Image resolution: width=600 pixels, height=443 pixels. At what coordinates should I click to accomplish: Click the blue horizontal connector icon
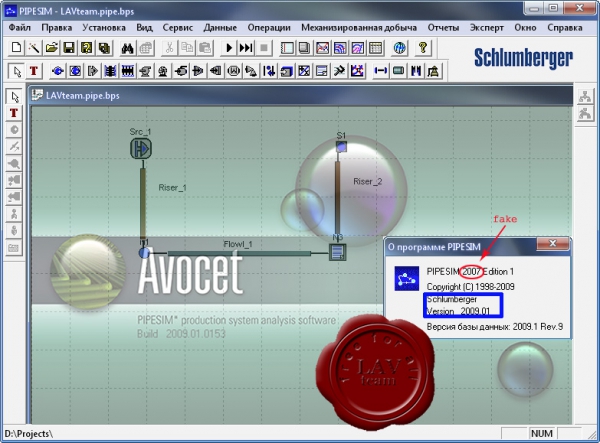point(380,71)
